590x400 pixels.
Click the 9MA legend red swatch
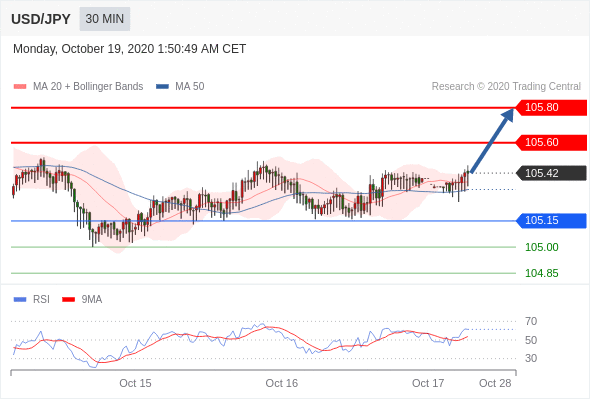click(68, 300)
